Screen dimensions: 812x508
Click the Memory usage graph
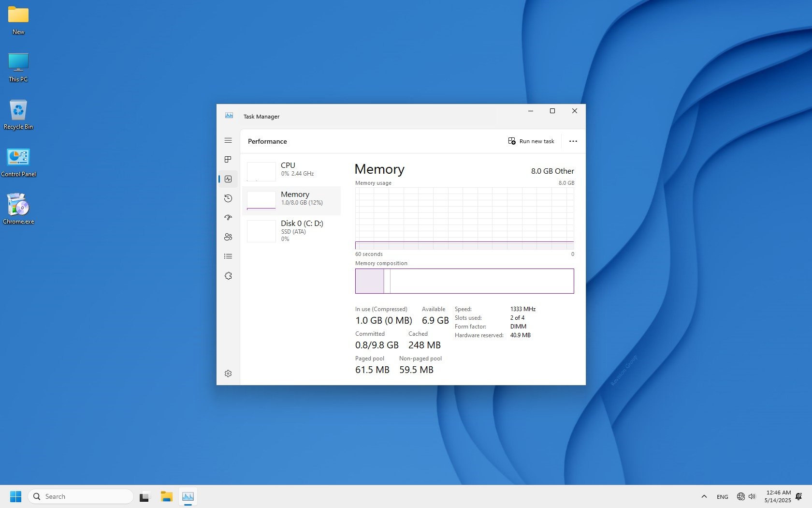point(464,218)
